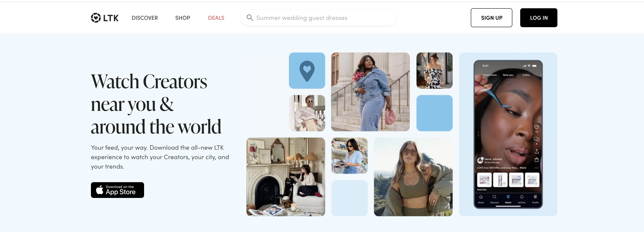Click the blue heart location pin tile
644x232 pixels.
[307, 71]
